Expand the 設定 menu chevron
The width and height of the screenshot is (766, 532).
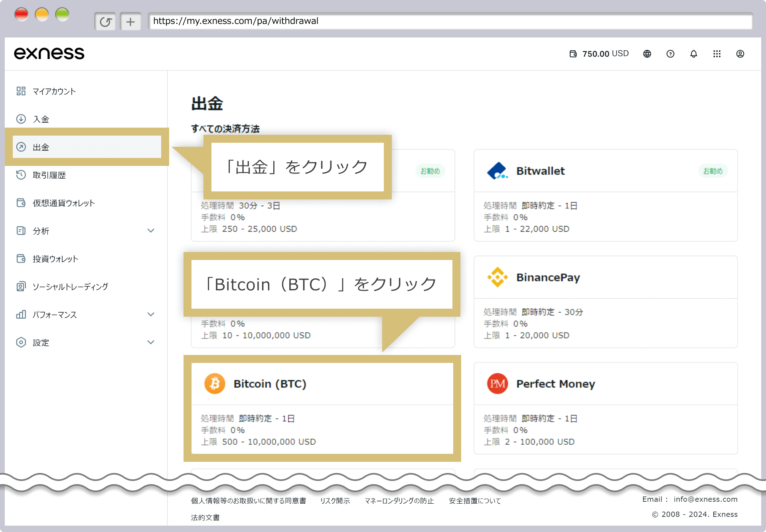tap(151, 342)
